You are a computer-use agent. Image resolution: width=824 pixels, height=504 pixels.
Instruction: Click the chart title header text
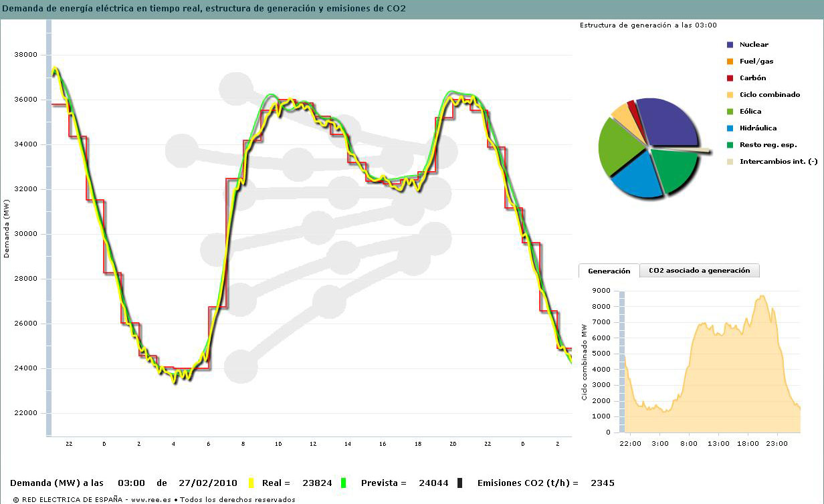pyautogui.click(x=204, y=9)
